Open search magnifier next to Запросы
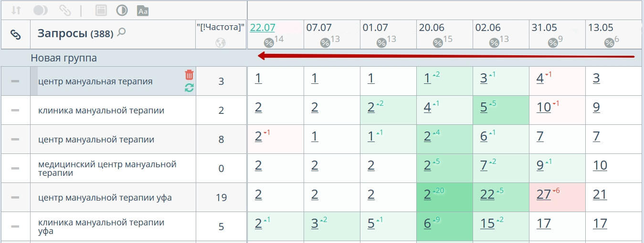This screenshot has height=243, width=644. 122,32
